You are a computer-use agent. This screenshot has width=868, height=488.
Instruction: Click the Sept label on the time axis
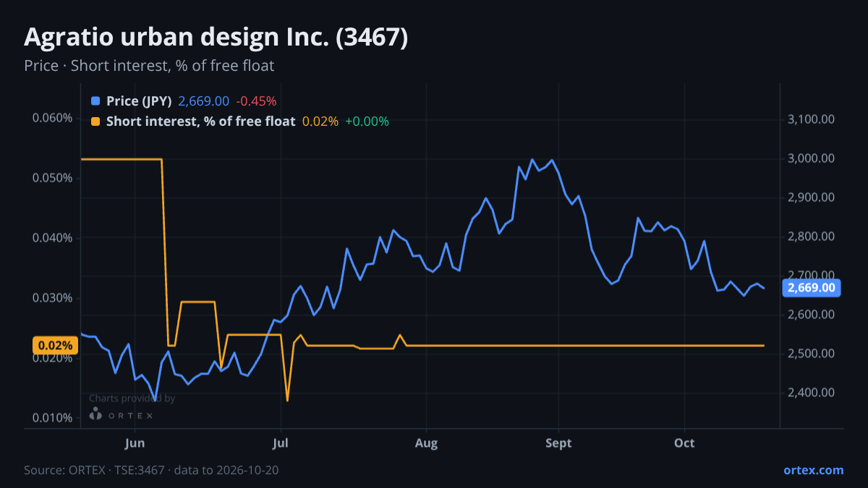click(x=558, y=442)
